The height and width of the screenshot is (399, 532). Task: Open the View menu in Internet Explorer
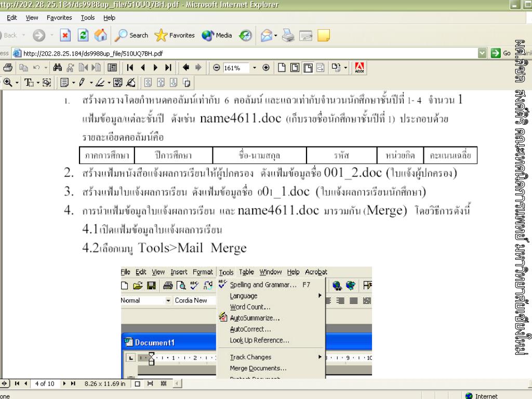32,18
